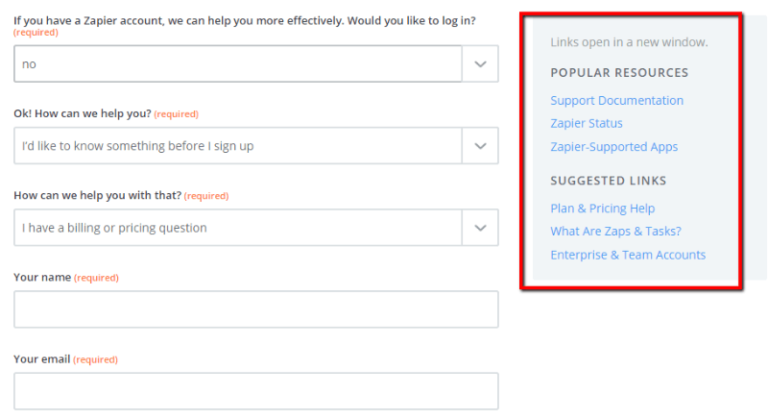Follow the Enterprise & Team Accounts link
Viewport: 768px width, 419px height.
tap(628, 255)
